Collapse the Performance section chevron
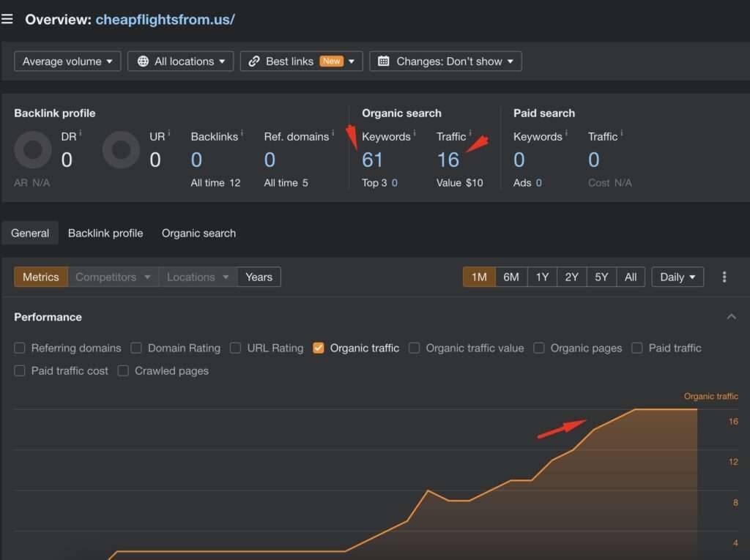Screen dimensions: 750x560 coord(732,316)
